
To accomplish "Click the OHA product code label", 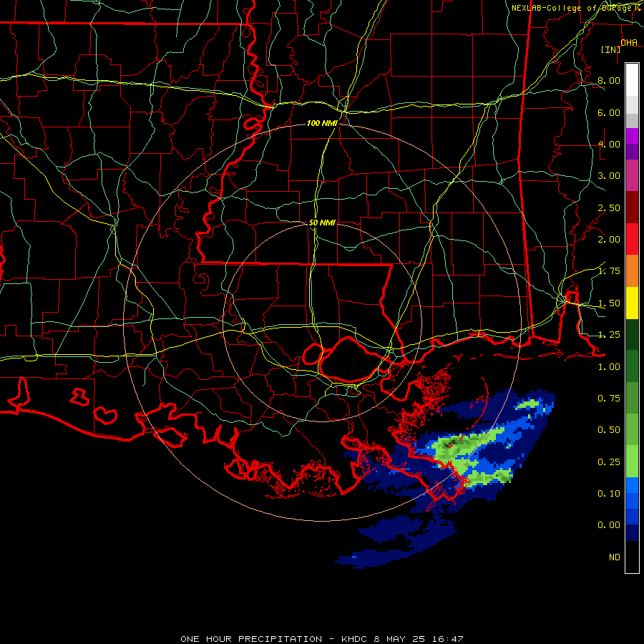I will pos(629,43).
